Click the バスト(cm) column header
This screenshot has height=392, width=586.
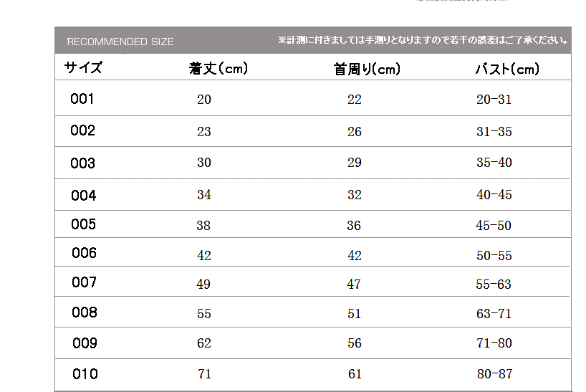tap(507, 69)
